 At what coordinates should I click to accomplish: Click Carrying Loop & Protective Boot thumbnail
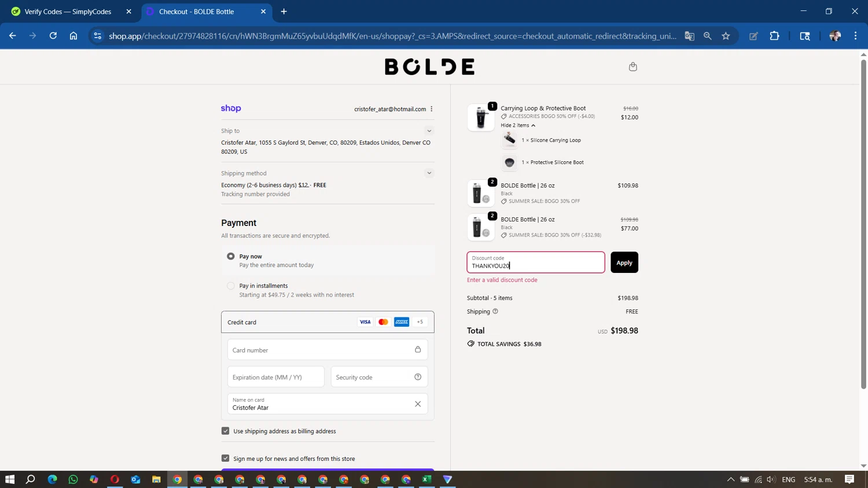[x=481, y=117]
